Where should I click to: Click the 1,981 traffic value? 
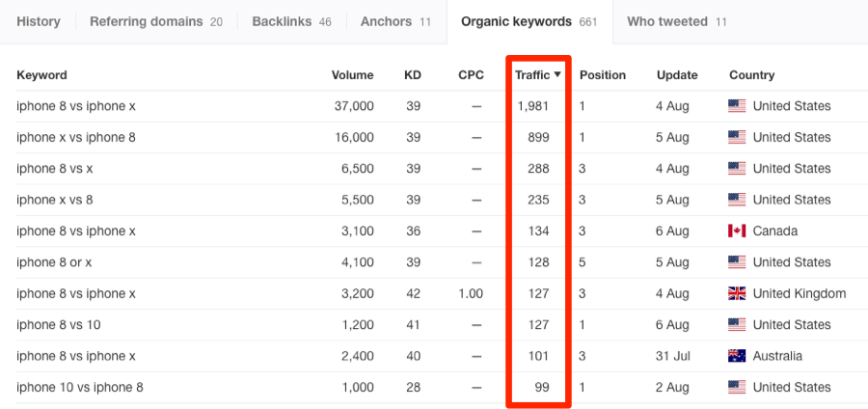point(532,106)
